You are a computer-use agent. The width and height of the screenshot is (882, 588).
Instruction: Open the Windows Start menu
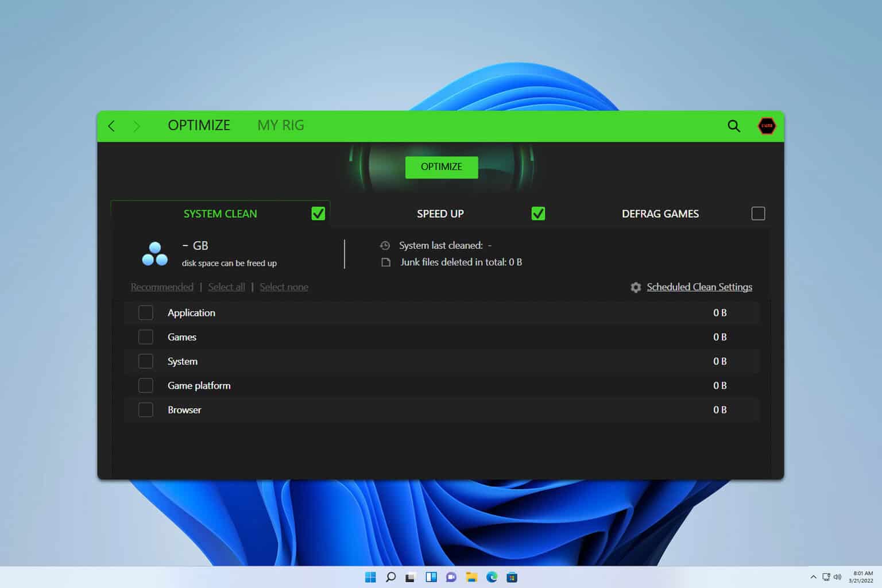pyautogui.click(x=370, y=577)
